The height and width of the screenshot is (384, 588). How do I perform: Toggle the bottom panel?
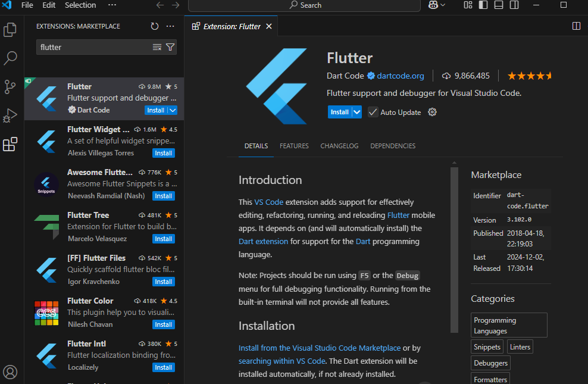[x=499, y=5]
